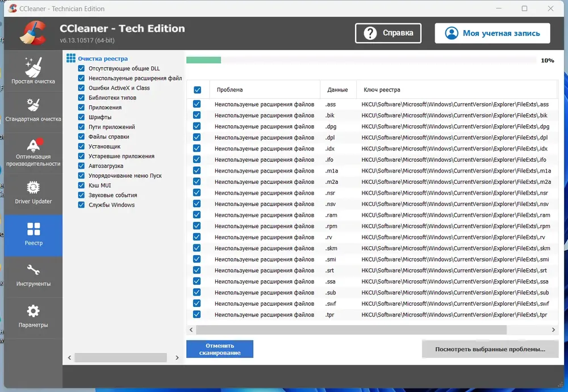This screenshot has width=568, height=392.
Task: Open the Driver Updater section
Action: [34, 194]
